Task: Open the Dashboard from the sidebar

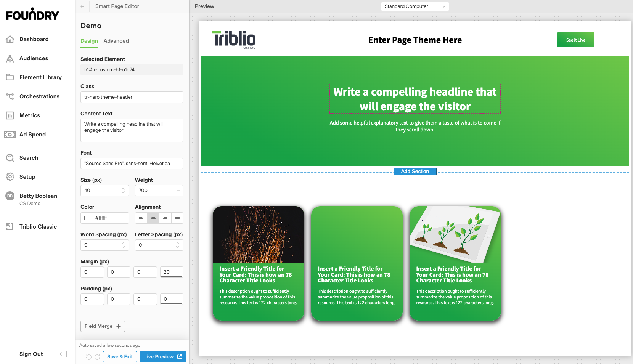Action: 34,39
